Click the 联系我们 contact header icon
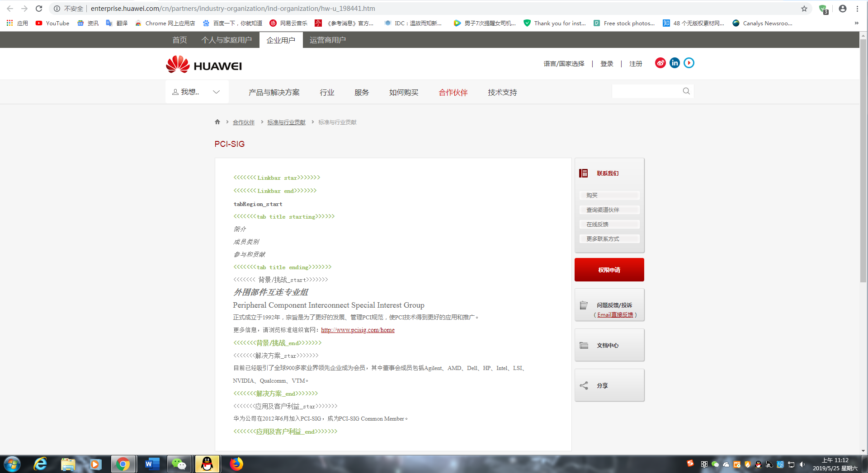The width and height of the screenshot is (868, 473). click(584, 173)
